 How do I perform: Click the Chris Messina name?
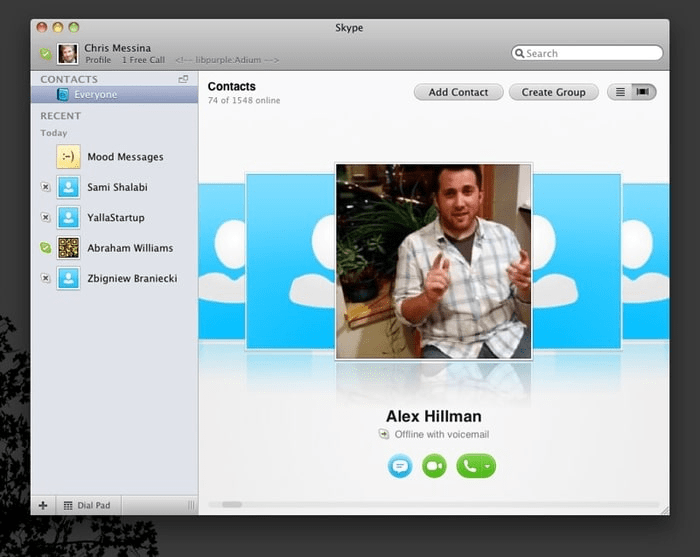click(118, 48)
